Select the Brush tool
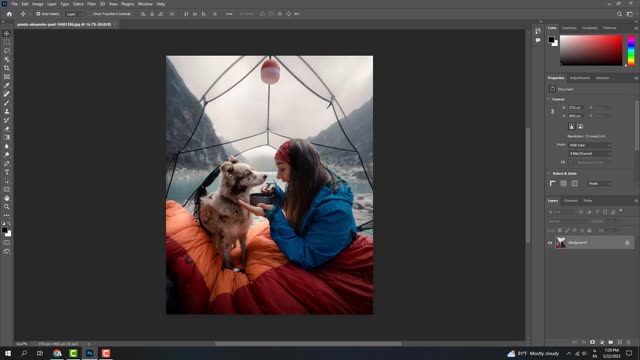 tap(7, 102)
